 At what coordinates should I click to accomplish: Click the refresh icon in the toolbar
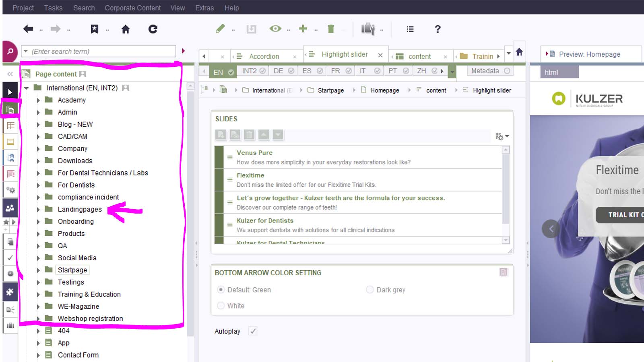(x=153, y=29)
